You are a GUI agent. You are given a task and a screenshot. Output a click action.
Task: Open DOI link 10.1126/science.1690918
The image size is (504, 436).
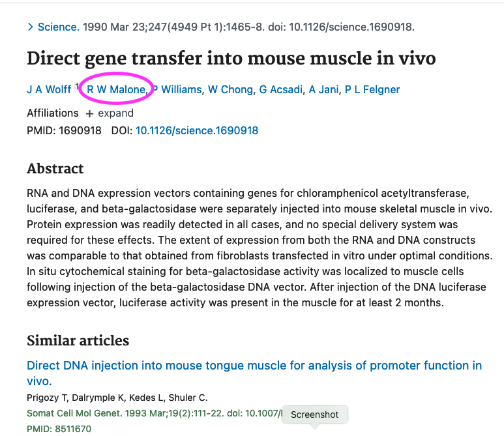[x=196, y=130]
